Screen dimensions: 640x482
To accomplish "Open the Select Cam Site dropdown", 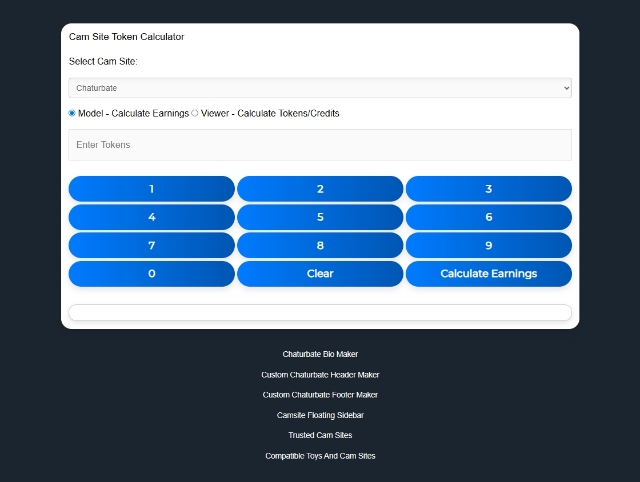I will (320, 88).
